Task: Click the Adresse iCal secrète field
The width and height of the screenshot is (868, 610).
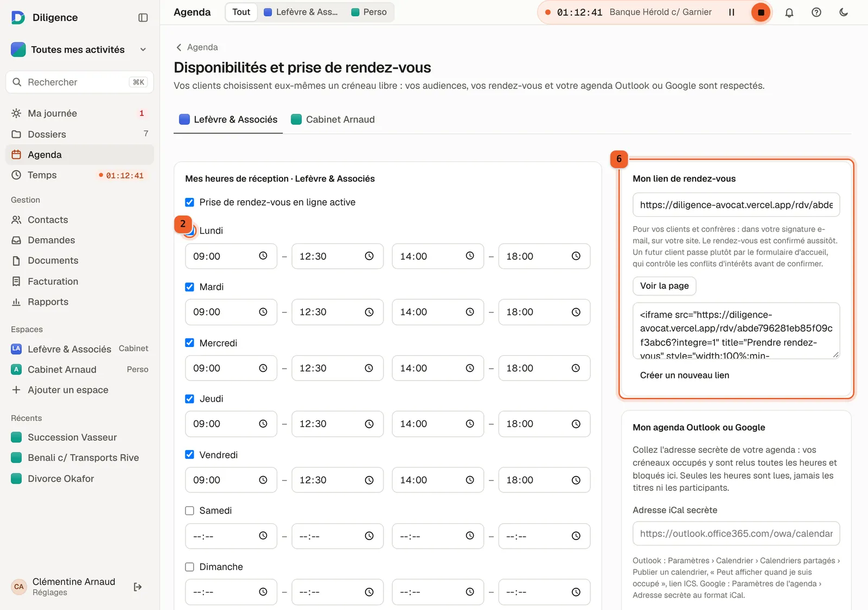Action: point(736,534)
